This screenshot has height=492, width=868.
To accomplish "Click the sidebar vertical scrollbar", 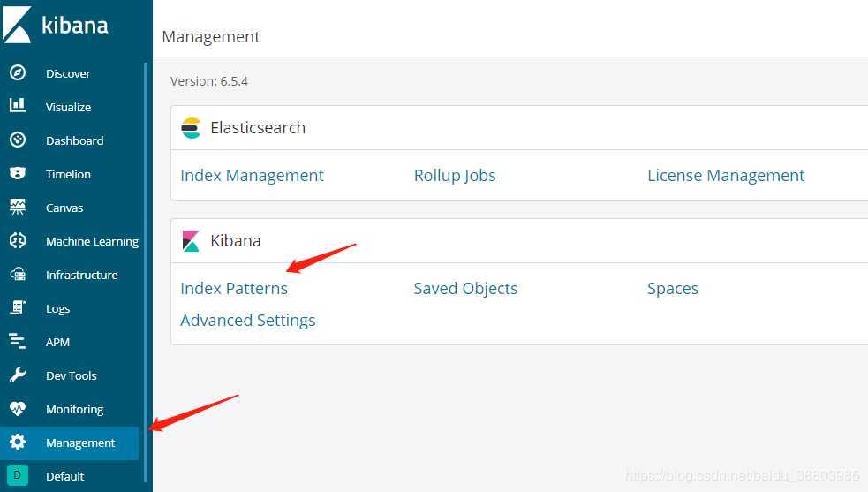I will pos(146,271).
